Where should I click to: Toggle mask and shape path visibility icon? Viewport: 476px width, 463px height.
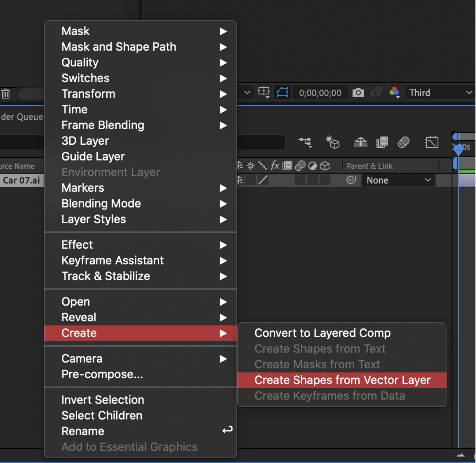282,92
